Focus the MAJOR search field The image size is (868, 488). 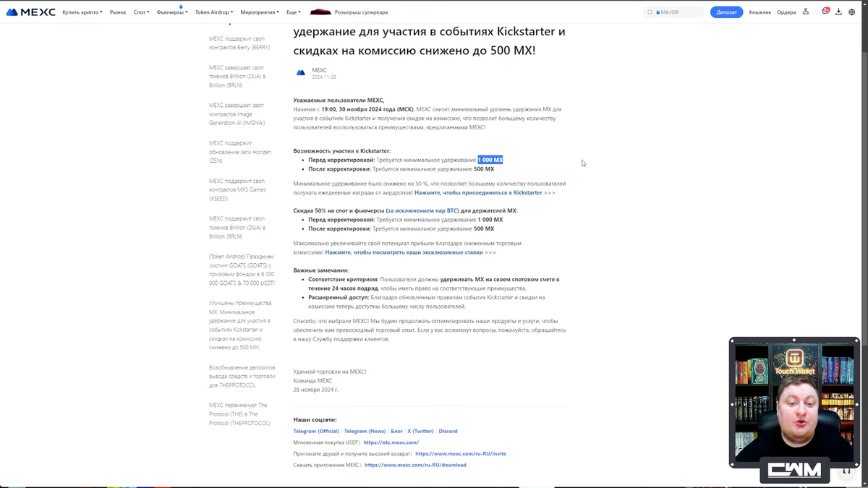click(673, 12)
